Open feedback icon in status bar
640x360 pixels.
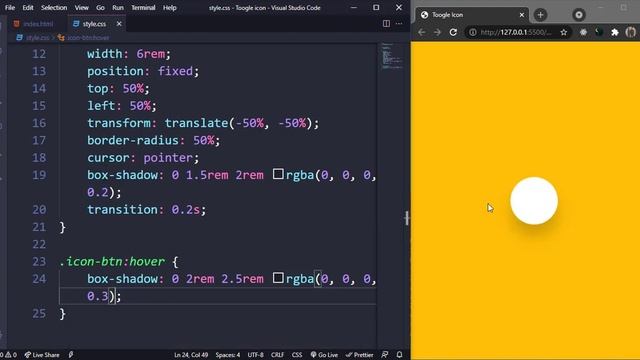(x=384, y=355)
